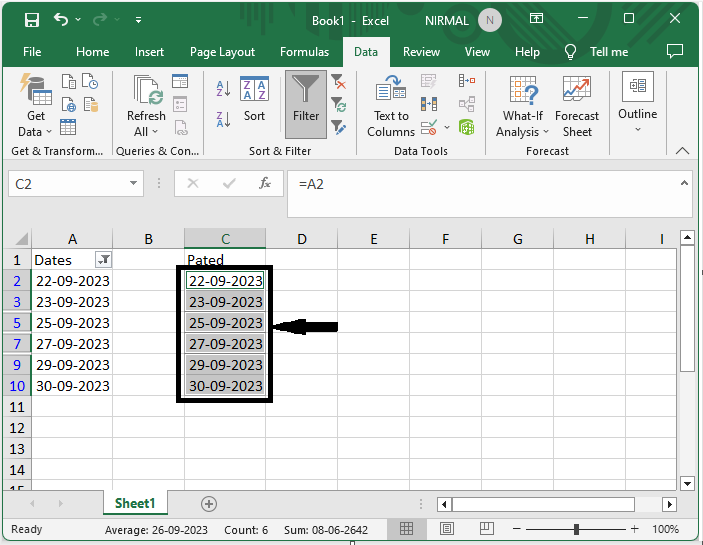Collapse the ribbon with the chevron
The image size is (703, 545).
682,151
